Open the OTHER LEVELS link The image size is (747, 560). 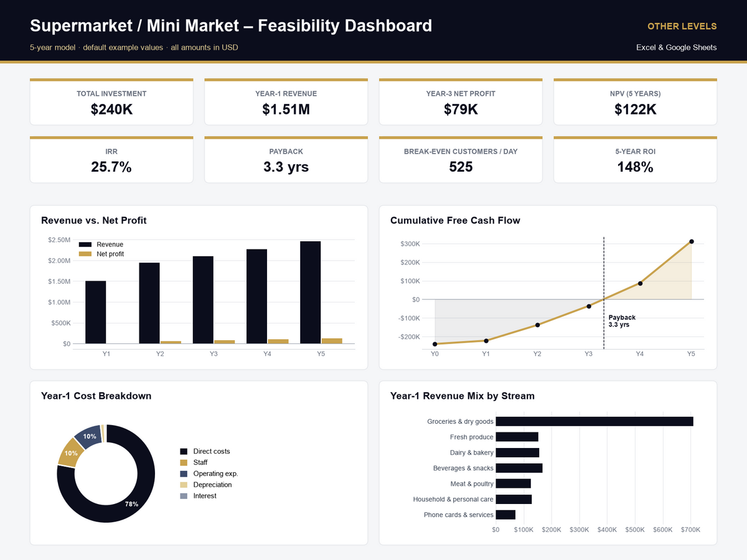(682, 26)
